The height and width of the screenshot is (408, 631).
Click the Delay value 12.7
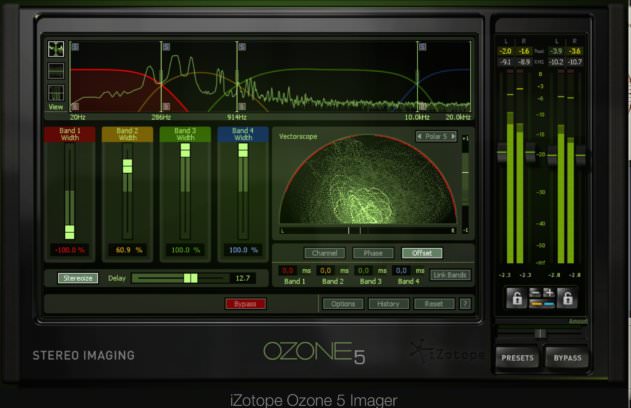(x=243, y=278)
